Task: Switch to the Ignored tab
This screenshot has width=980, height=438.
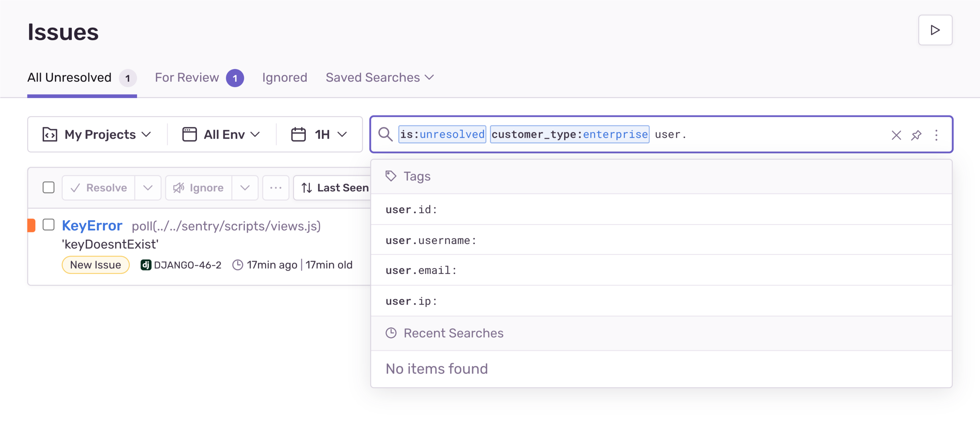Action: pyautogui.click(x=284, y=78)
